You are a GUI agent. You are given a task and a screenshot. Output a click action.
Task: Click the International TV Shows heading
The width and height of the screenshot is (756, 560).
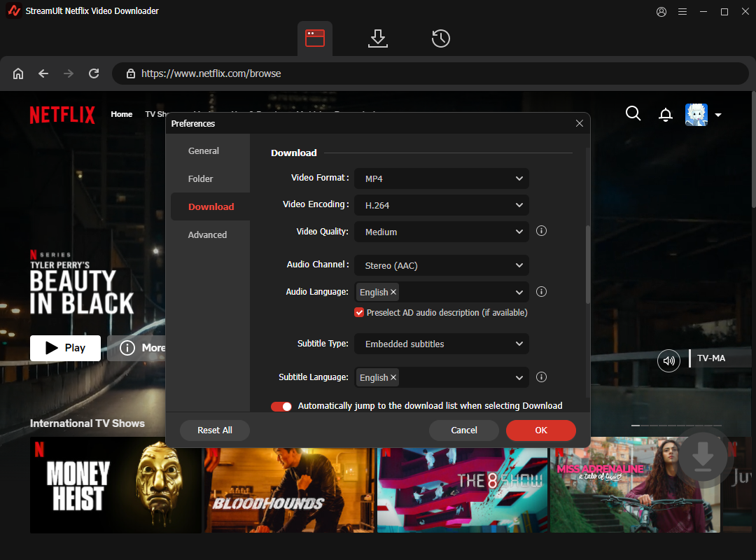point(87,423)
